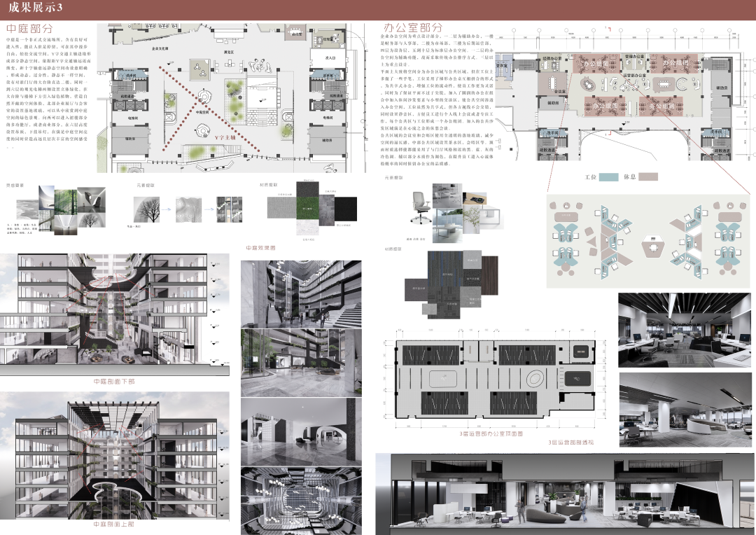Select the 办公组团 label on the office plan
The image size is (756, 535).
(596, 64)
